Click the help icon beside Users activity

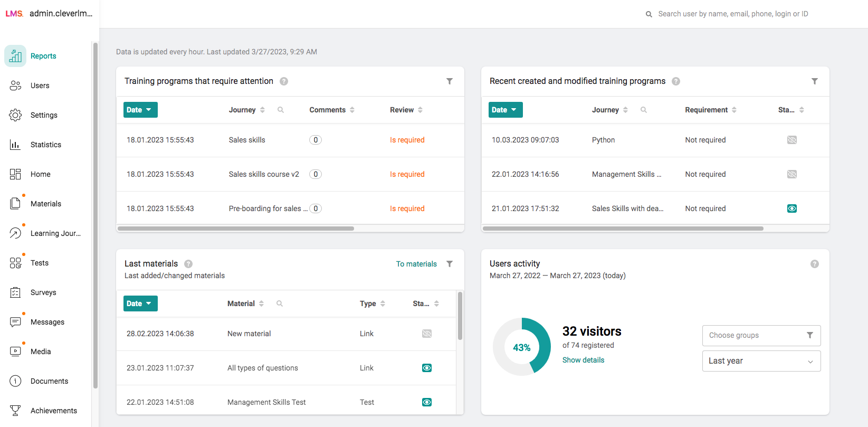click(815, 264)
